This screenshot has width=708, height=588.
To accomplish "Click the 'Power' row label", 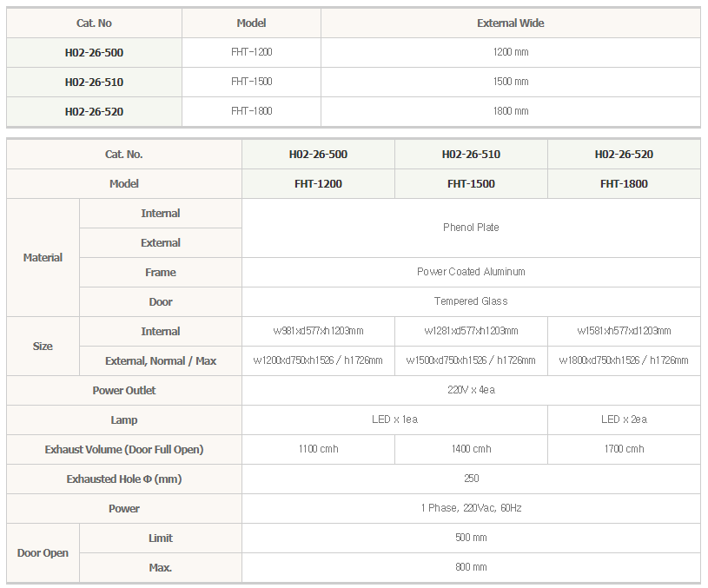I will click(x=124, y=508).
